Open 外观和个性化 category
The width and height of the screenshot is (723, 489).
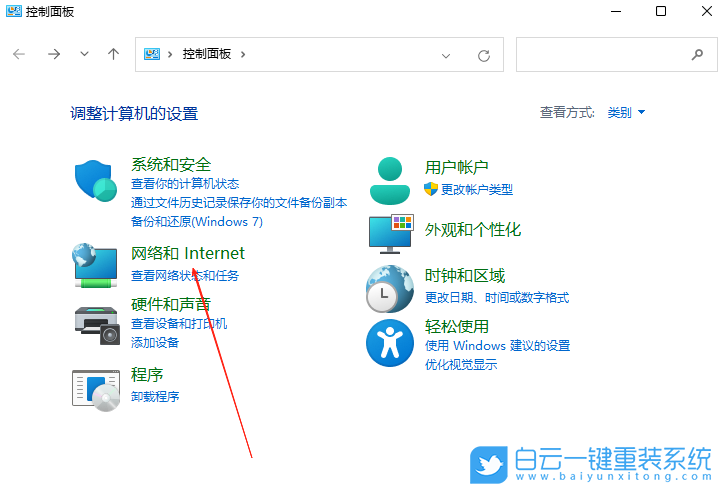click(x=473, y=230)
